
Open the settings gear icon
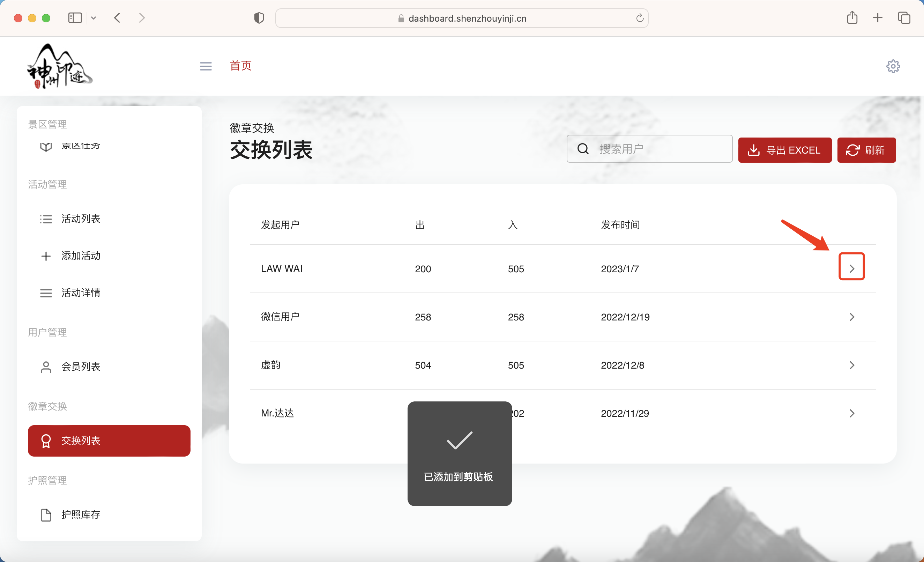893,66
